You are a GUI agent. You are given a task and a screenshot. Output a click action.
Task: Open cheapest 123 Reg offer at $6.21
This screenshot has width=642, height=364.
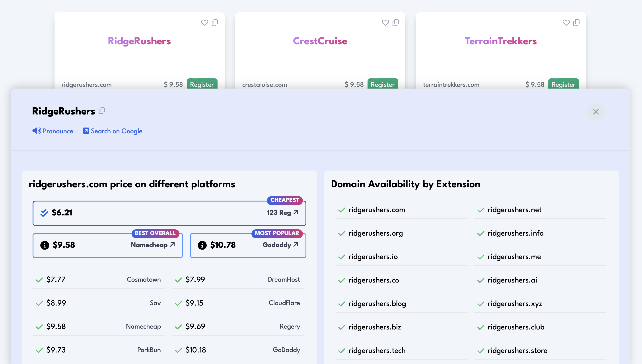[x=283, y=213]
